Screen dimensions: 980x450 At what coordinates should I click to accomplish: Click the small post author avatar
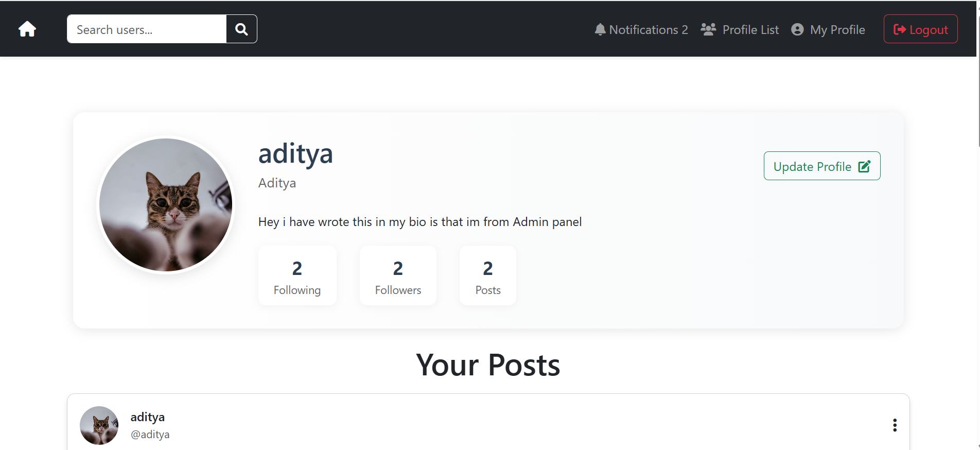click(x=99, y=425)
